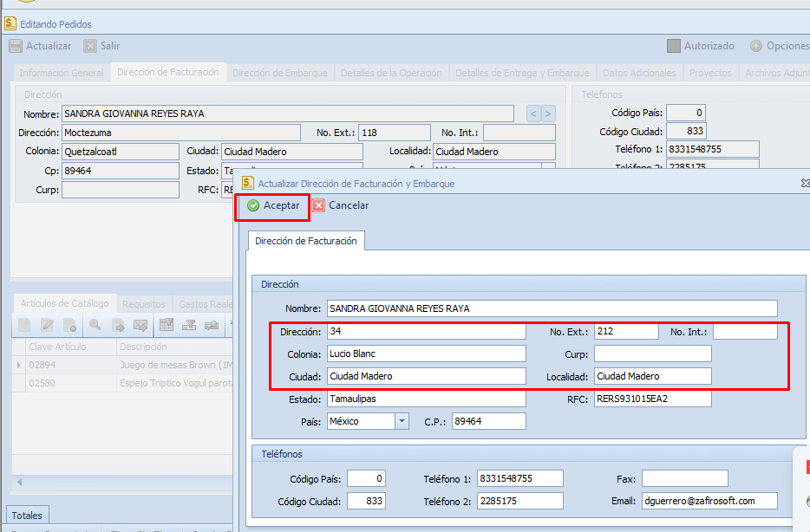Click the delete document icon in articles toolbar
This screenshot has height=532, width=810.
[x=70, y=326]
